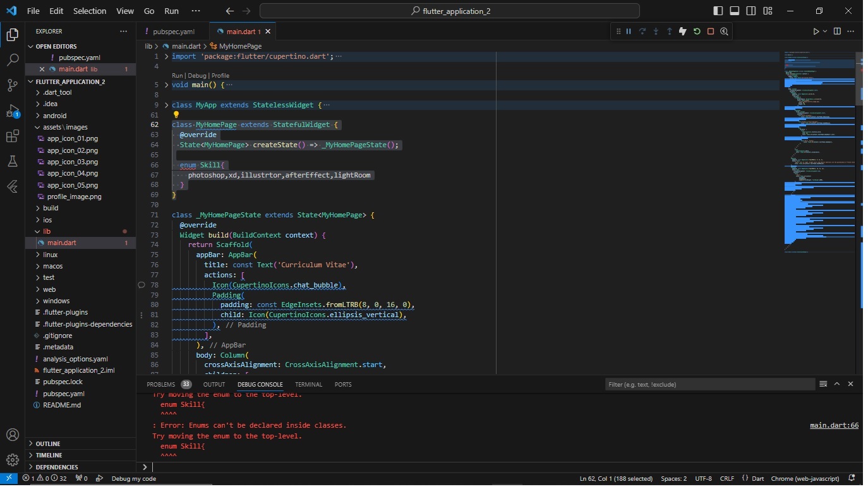Switch to the PORTS panel tab
The height and width of the screenshot is (489, 868).
(343, 384)
